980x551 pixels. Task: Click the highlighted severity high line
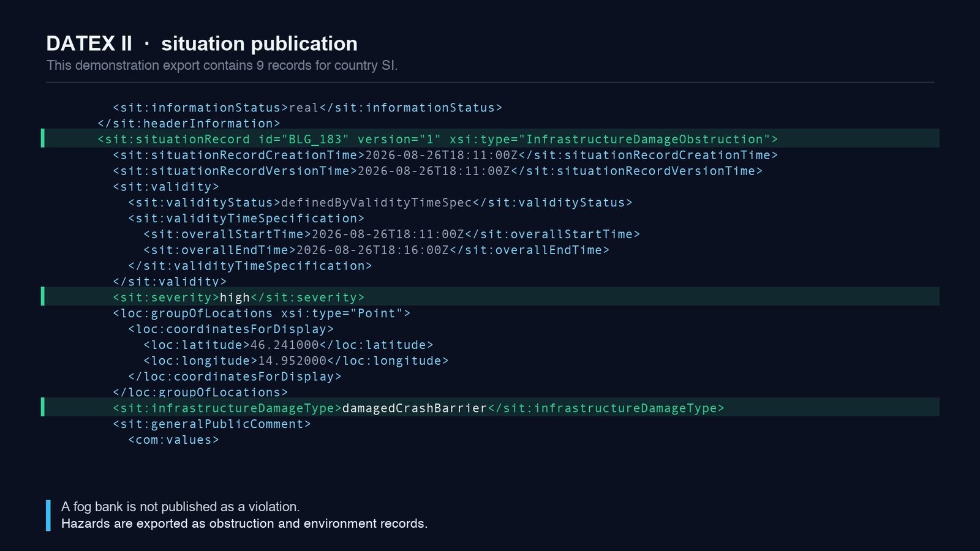click(490, 296)
